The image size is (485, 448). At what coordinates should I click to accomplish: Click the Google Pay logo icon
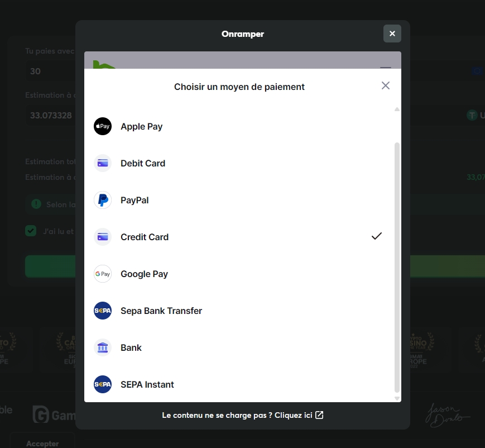click(x=103, y=274)
